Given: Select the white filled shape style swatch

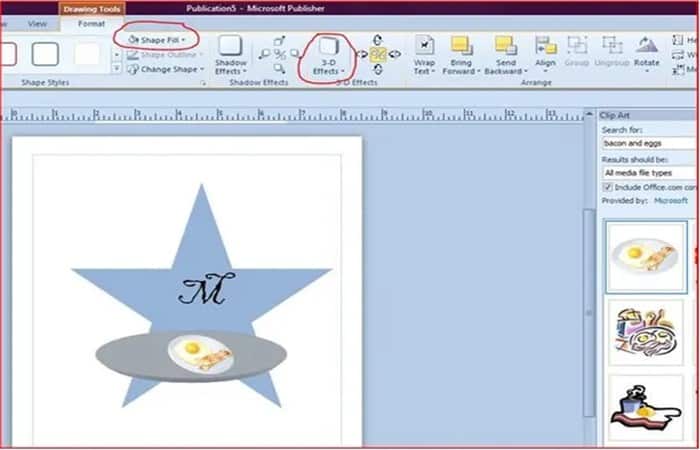Looking at the screenshot, I should pyautogui.click(x=87, y=54).
